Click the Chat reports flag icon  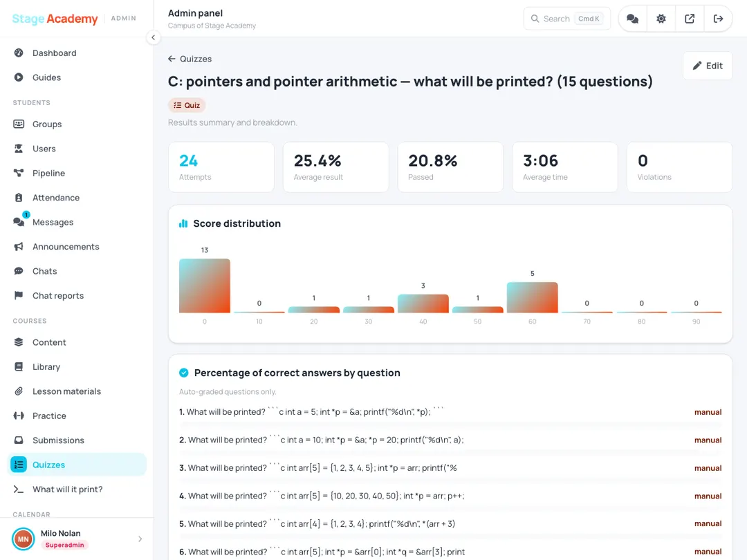coord(19,295)
